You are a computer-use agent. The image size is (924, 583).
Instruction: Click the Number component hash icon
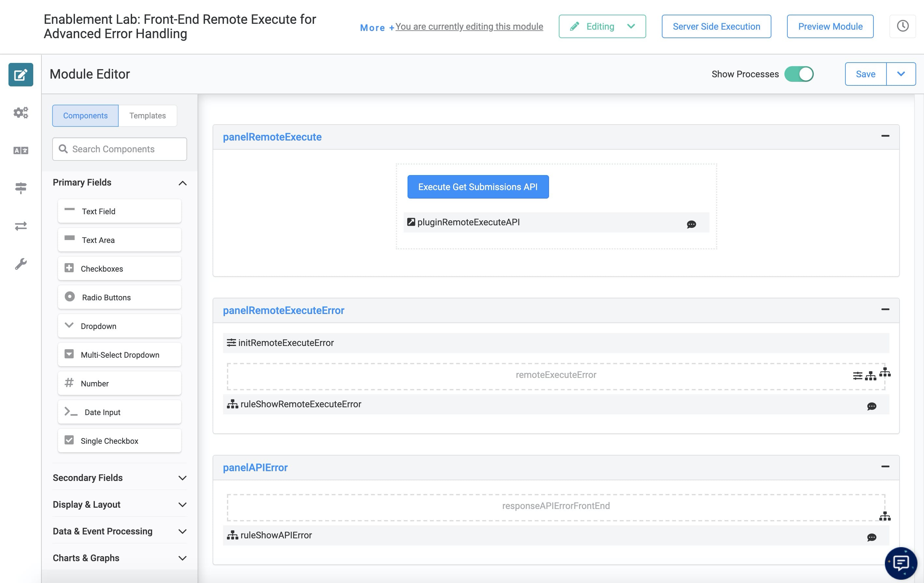(x=69, y=382)
